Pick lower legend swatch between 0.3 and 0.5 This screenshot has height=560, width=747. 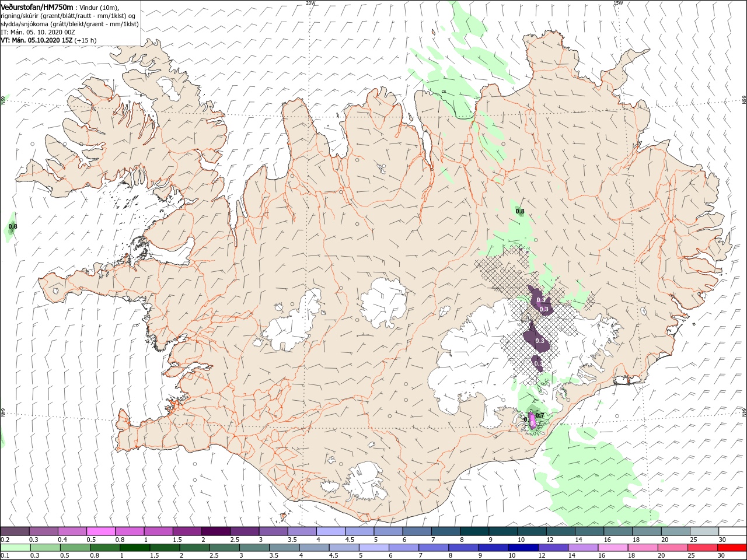click(45, 548)
